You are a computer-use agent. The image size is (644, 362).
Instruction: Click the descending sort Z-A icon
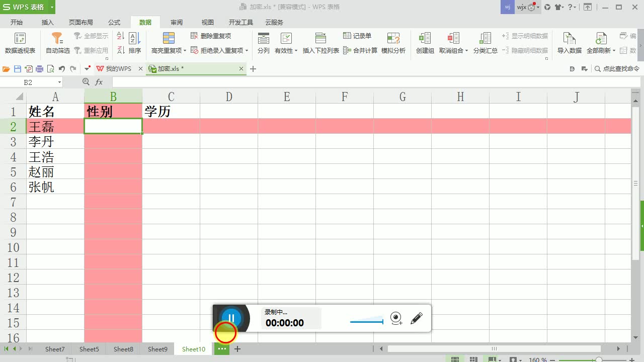(x=121, y=50)
